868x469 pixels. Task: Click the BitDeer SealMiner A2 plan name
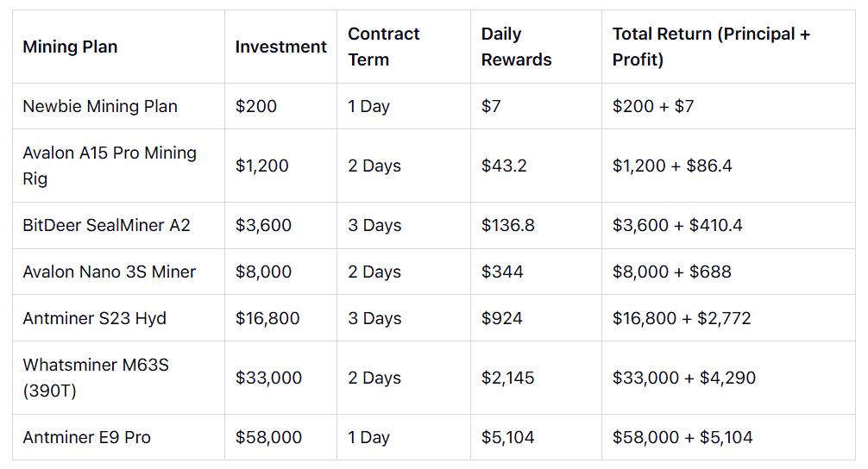click(106, 225)
